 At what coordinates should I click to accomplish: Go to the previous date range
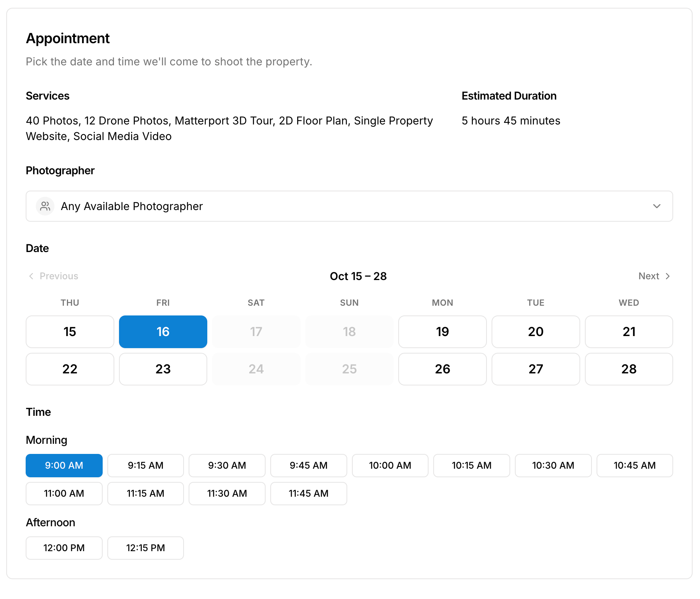point(53,276)
